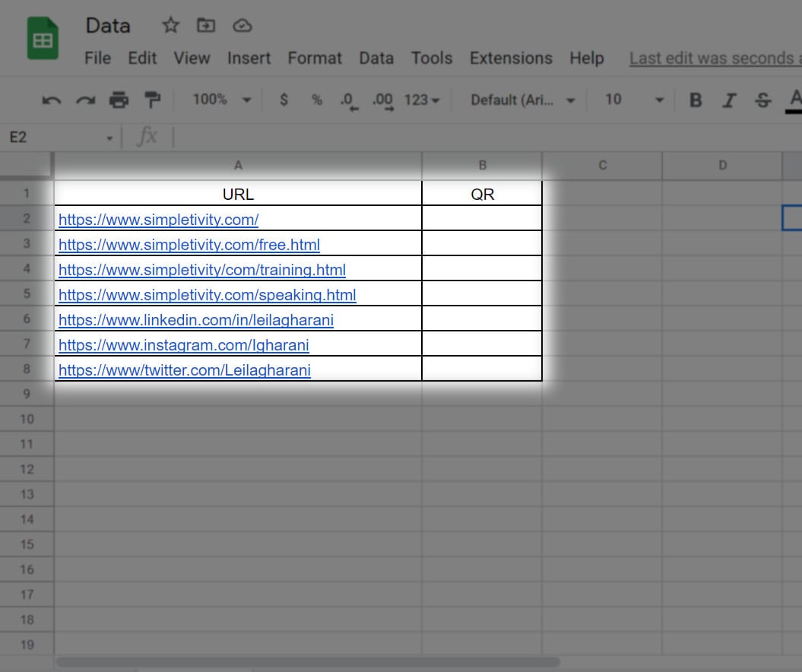Open the font family dropdown
802x672 pixels.
coord(523,100)
